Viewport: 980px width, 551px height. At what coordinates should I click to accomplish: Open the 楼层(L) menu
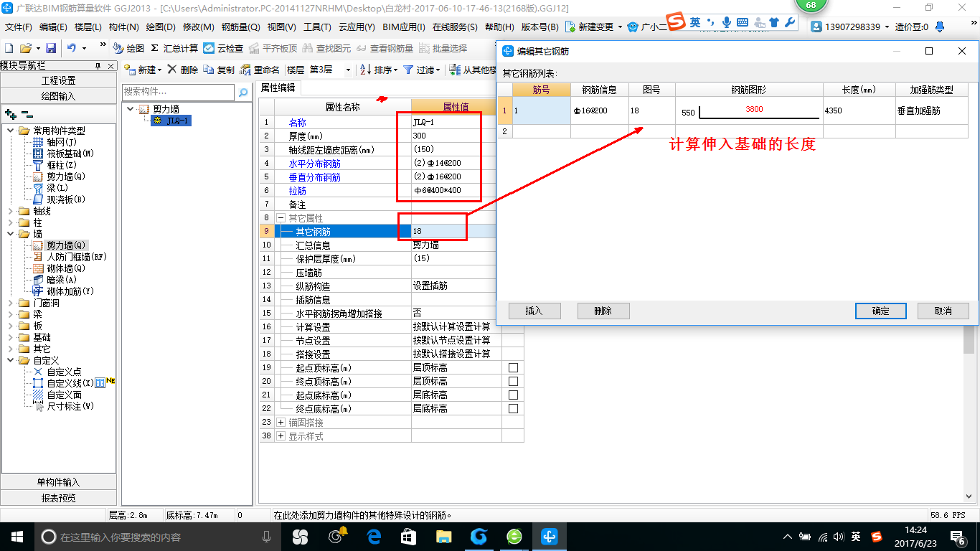tap(88, 27)
